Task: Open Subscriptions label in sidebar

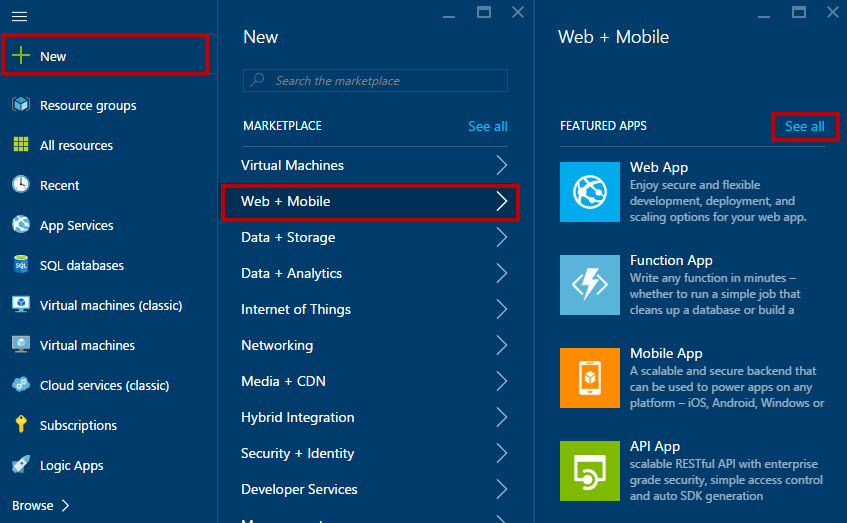Action: 78,425
